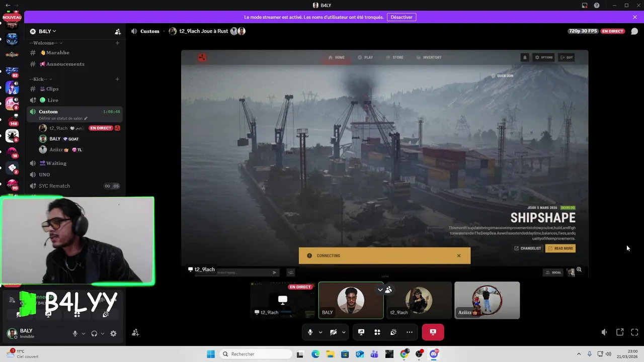Open the more options ellipsis in call bar

[x=410, y=332]
